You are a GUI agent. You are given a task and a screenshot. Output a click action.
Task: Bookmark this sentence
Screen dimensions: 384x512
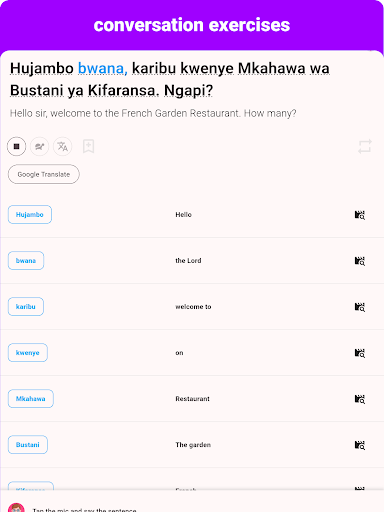pyautogui.click(x=88, y=146)
